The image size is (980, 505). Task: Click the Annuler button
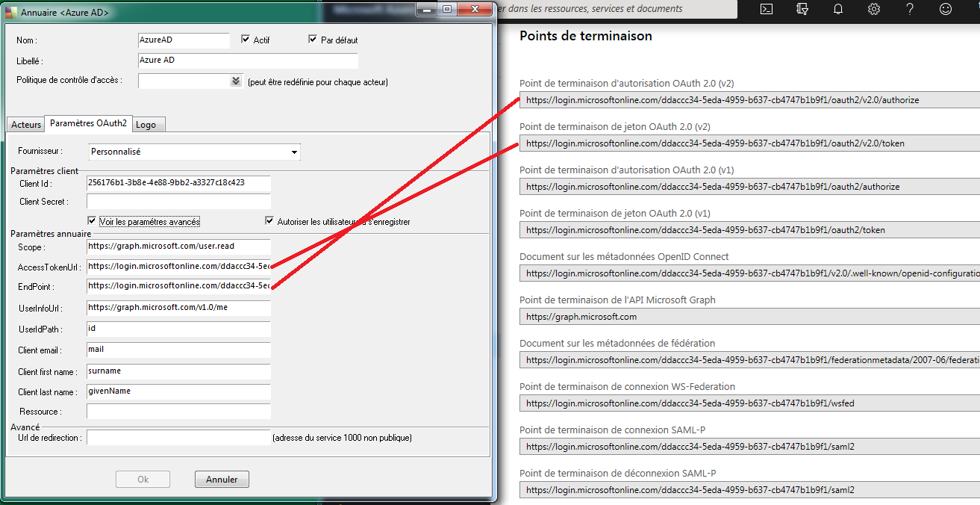point(222,480)
